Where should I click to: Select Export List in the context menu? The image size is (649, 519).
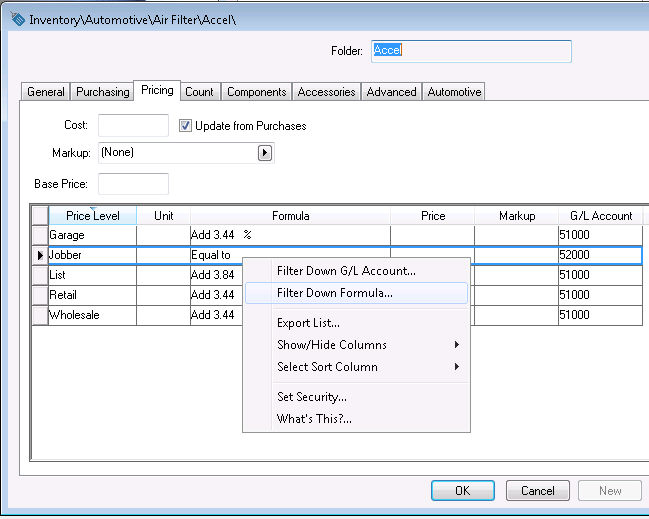pos(308,323)
